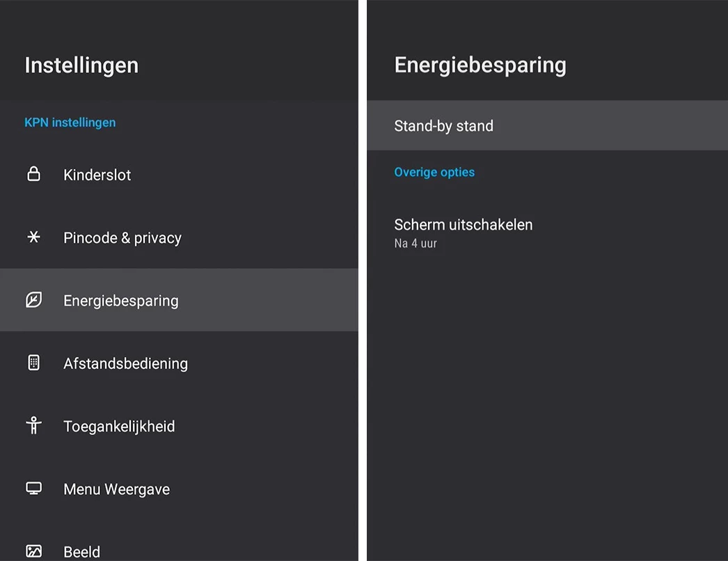Viewport: 728px width, 561px height.
Task: Select Energiebesparing label in the settings list
Action: pos(121,301)
